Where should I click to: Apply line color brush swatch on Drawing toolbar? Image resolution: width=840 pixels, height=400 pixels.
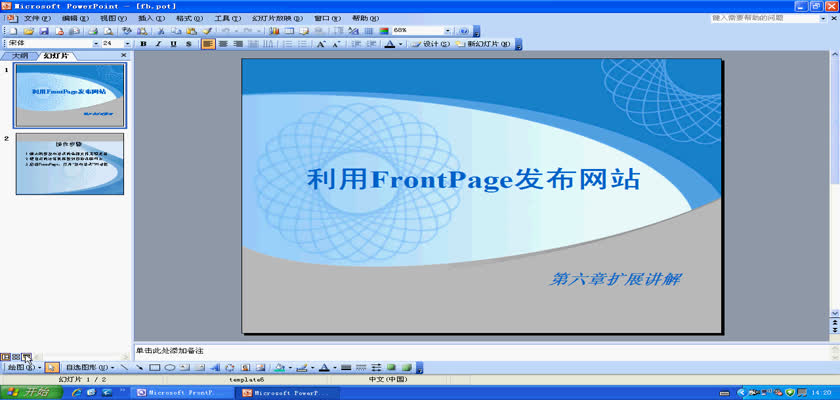tap(302, 368)
